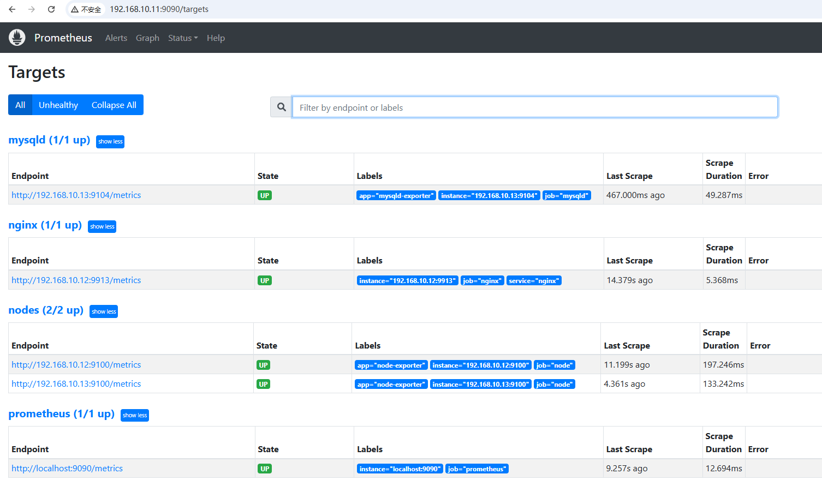
Task: Open the localhost:9090 metrics endpoint
Action: tap(67, 469)
